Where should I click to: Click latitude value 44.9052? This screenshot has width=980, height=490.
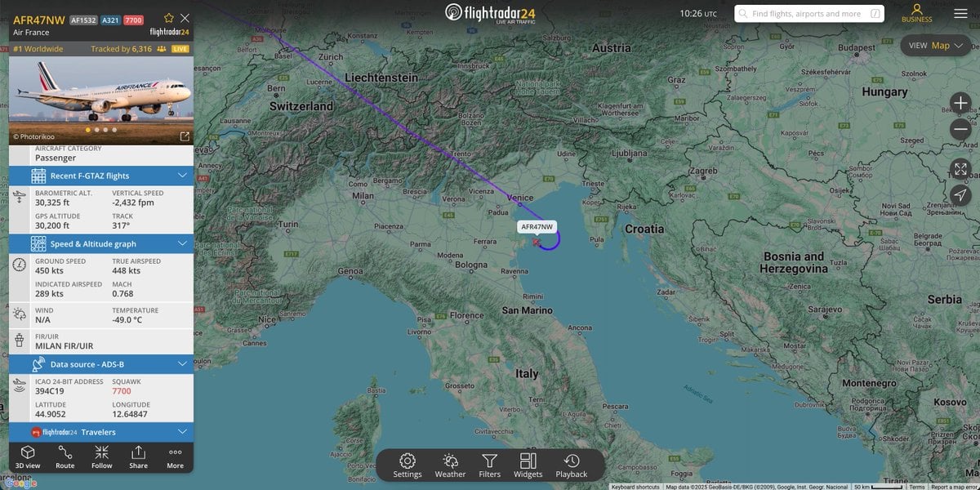[x=51, y=414]
